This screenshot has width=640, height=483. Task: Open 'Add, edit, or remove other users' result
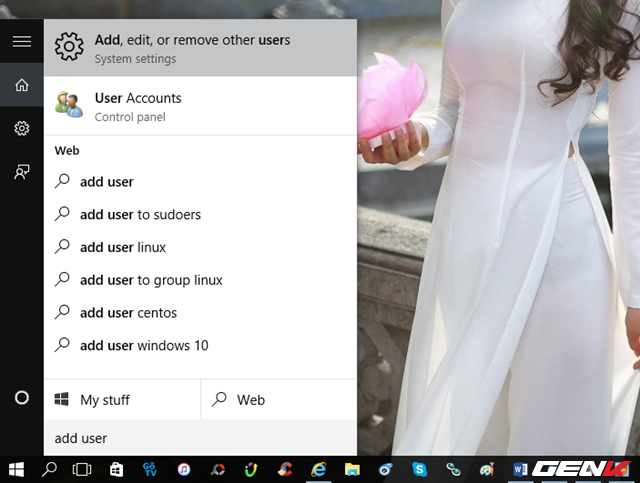200,48
